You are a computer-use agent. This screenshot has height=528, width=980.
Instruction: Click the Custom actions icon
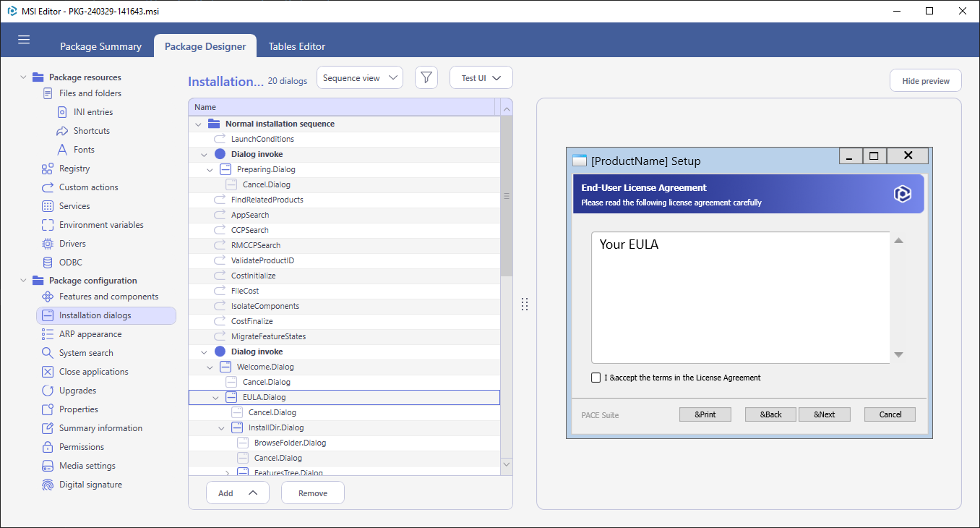click(x=48, y=187)
